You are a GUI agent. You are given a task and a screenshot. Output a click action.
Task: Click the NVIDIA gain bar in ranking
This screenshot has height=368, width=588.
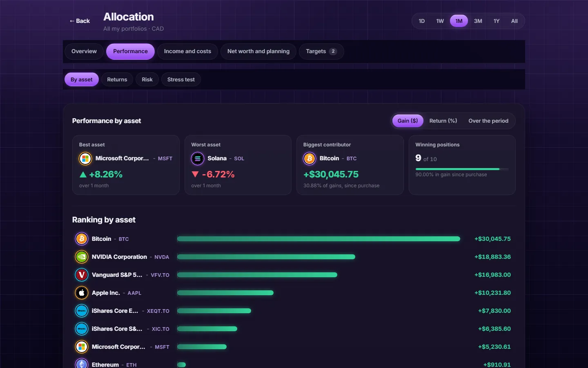coord(266,257)
